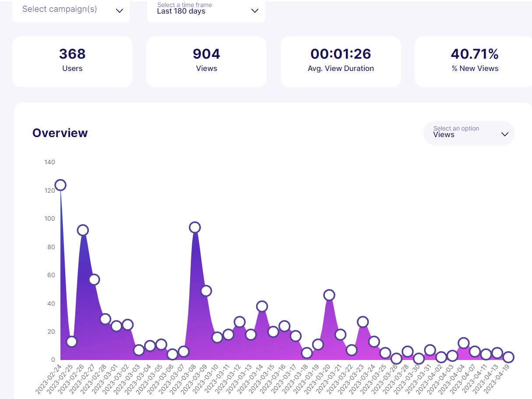Click the 2023-03-10 data point

[x=217, y=337]
